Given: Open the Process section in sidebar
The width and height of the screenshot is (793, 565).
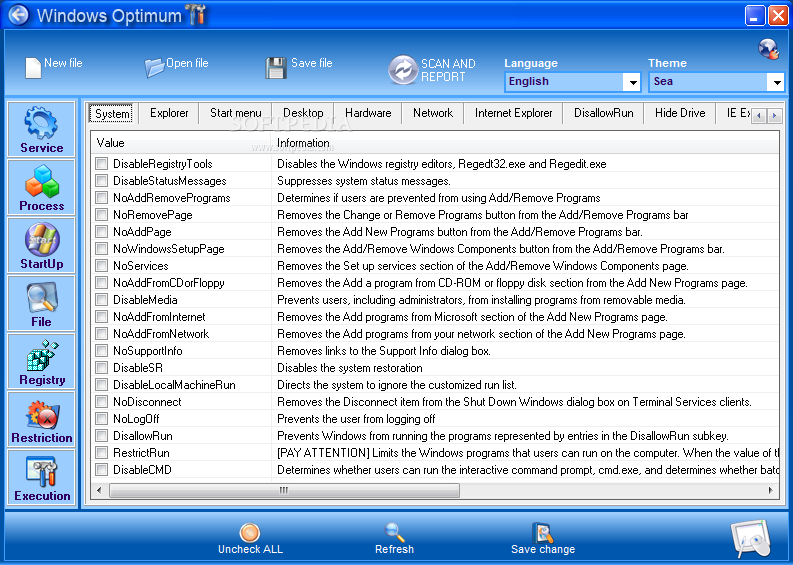Looking at the screenshot, I should tap(41, 187).
